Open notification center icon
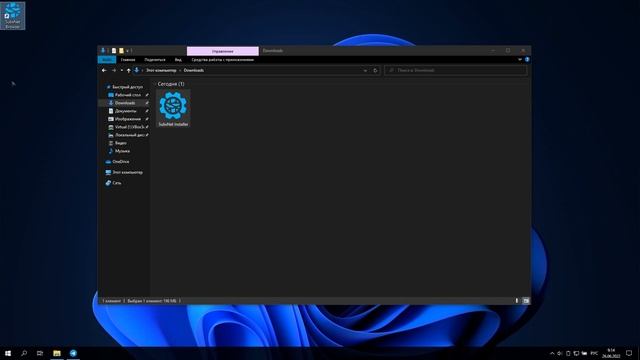The image size is (640, 360). (x=629, y=353)
